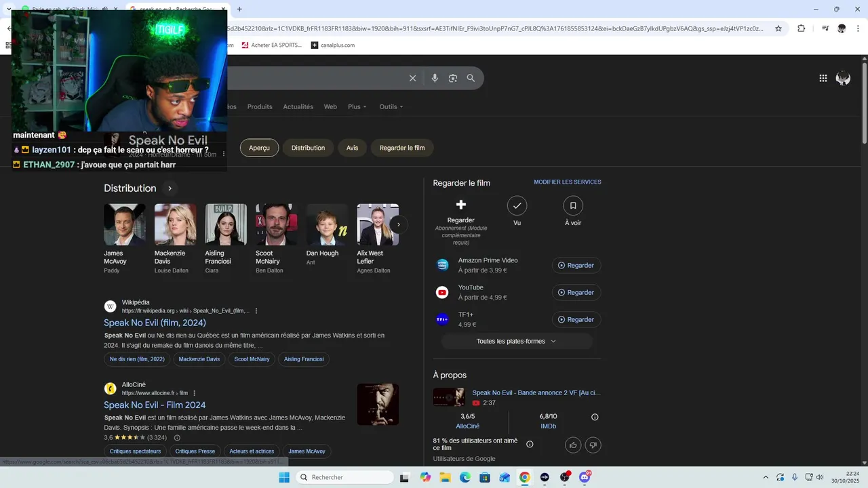Open the Google apps grid
This screenshot has width=868, height=488.
pyautogui.click(x=823, y=79)
